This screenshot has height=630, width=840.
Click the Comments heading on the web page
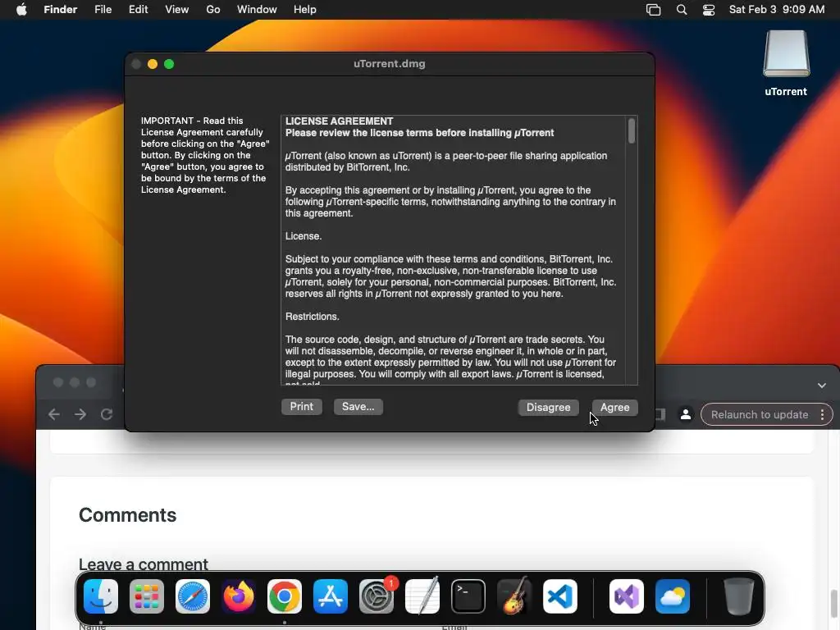127,515
